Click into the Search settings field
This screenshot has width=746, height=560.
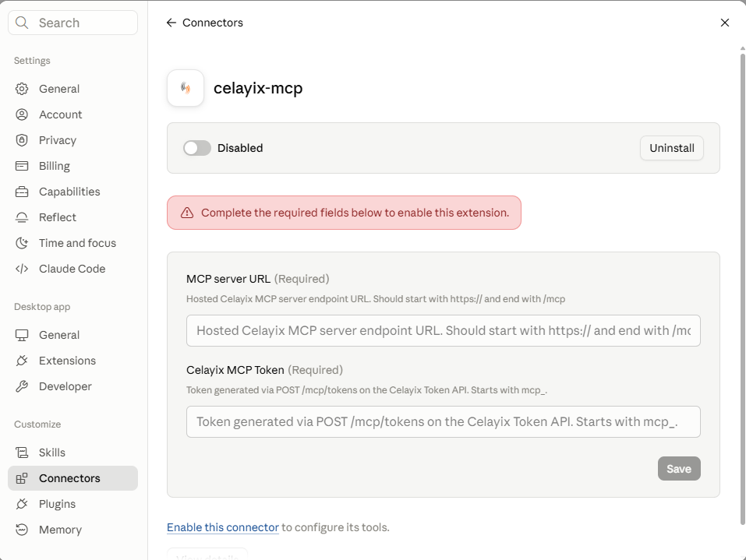[72, 23]
